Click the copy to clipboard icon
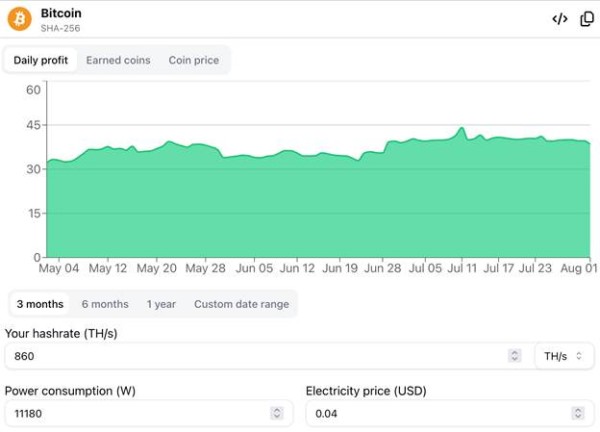 [587, 19]
